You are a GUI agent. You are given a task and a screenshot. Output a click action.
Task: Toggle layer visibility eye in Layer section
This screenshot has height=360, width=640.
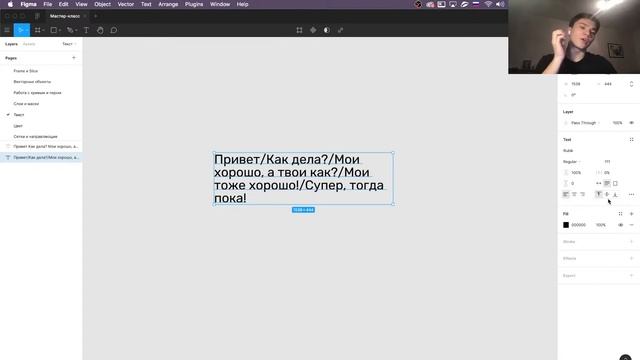point(631,123)
